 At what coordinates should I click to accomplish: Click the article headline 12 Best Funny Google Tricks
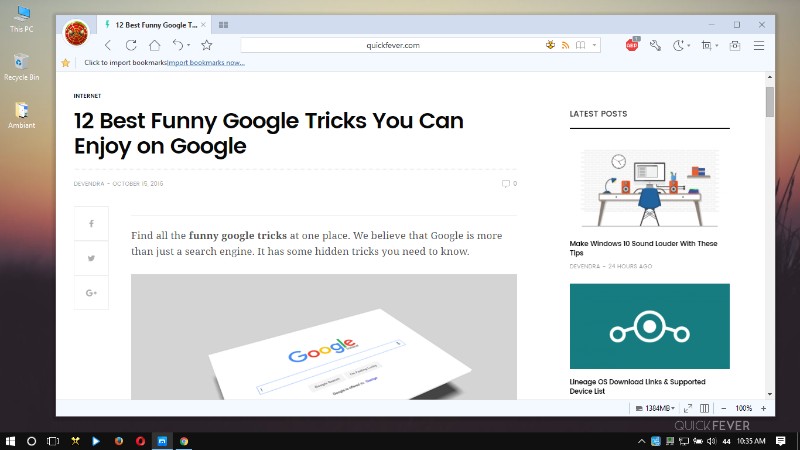(269, 133)
